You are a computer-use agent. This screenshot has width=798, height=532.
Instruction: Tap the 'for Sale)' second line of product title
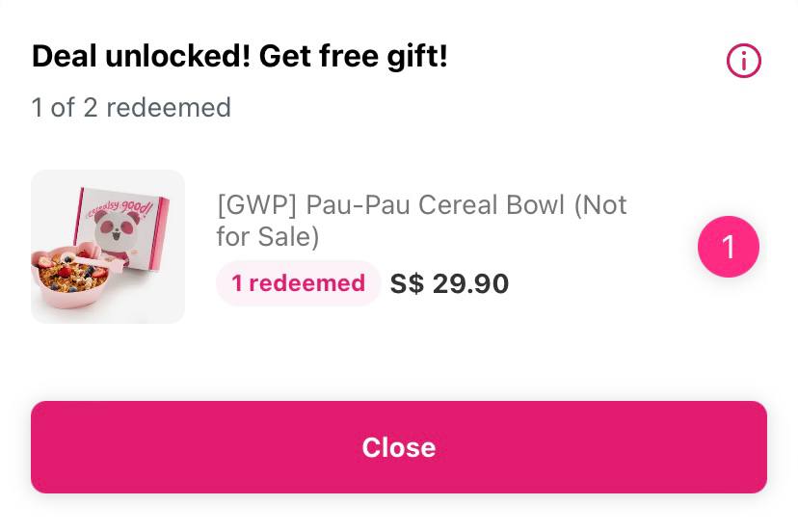point(268,237)
